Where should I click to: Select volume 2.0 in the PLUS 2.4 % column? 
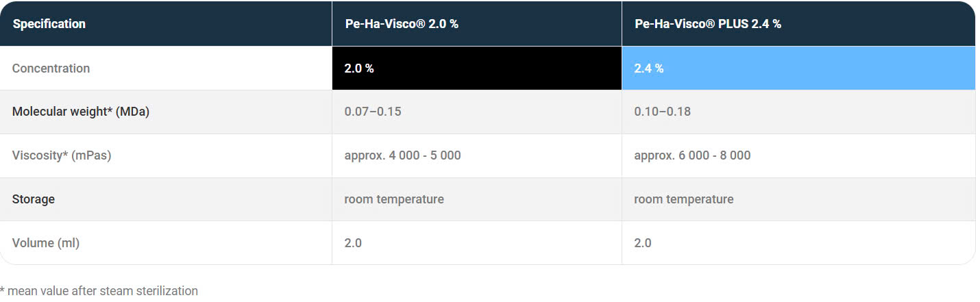pos(643,242)
